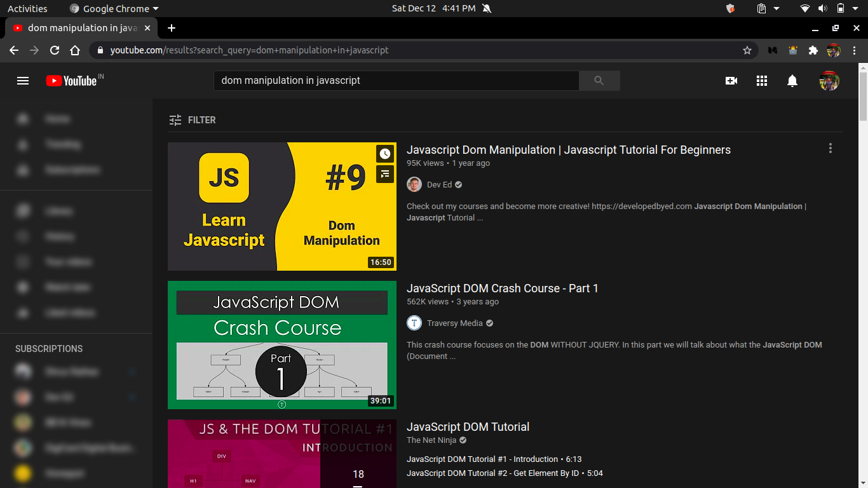Open the Sat Dec 12 clock calendar
Viewport: 868px width, 488px height.
434,8
